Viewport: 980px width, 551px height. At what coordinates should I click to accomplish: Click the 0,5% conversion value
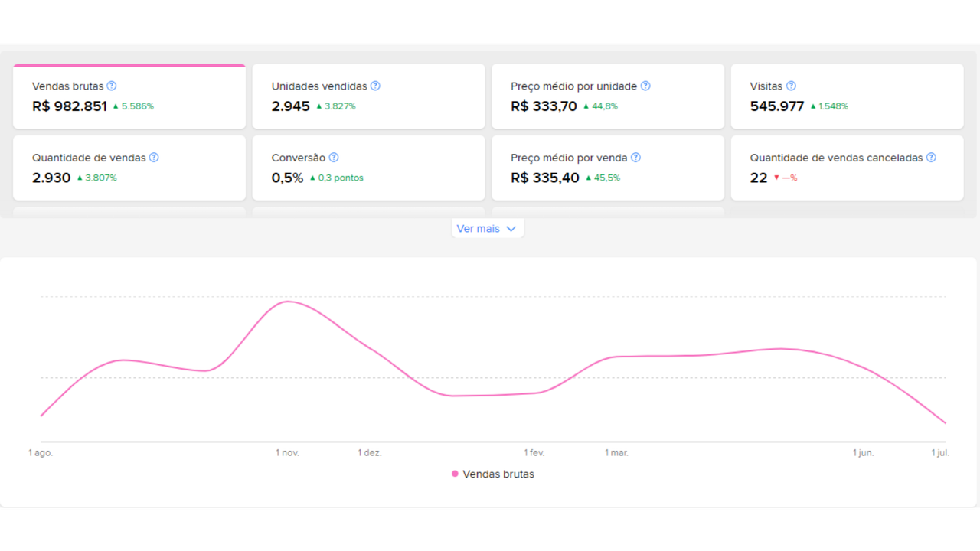(288, 178)
